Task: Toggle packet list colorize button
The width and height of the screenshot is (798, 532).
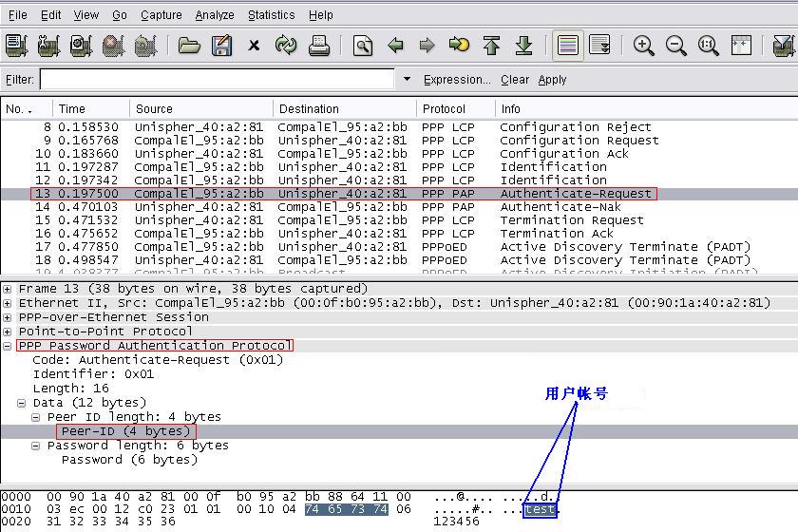Action: click(x=568, y=45)
